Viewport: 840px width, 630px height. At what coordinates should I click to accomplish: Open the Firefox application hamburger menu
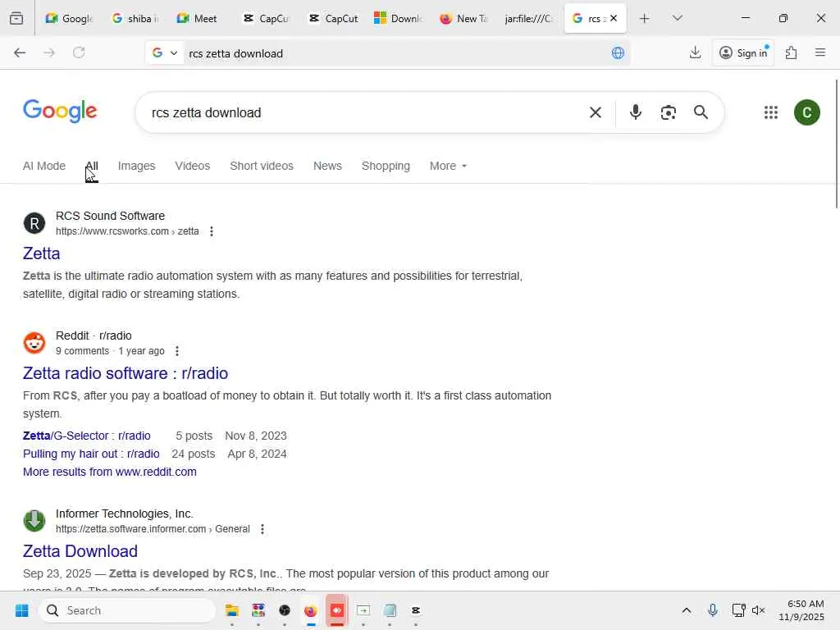coord(820,52)
